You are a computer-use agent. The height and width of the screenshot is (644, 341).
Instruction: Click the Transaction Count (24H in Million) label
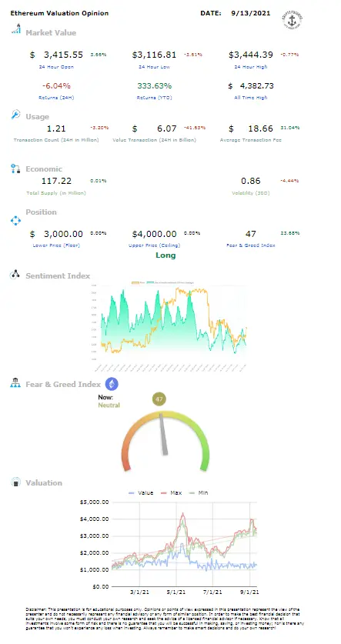pyautogui.click(x=56, y=140)
